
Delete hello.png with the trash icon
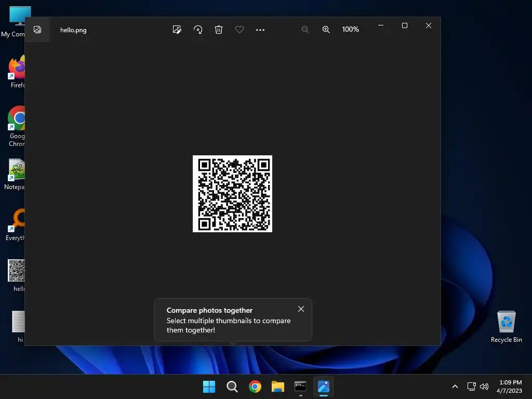click(x=219, y=30)
